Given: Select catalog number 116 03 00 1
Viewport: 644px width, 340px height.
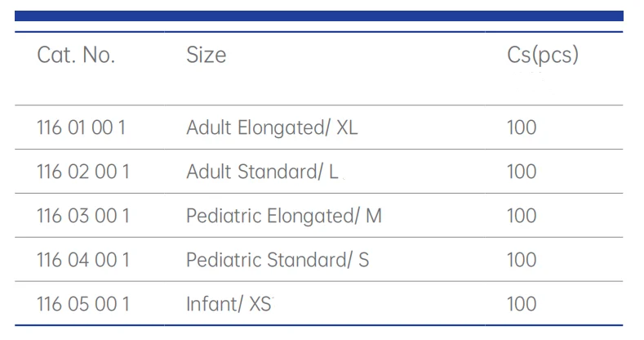Looking at the screenshot, I should (83, 216).
